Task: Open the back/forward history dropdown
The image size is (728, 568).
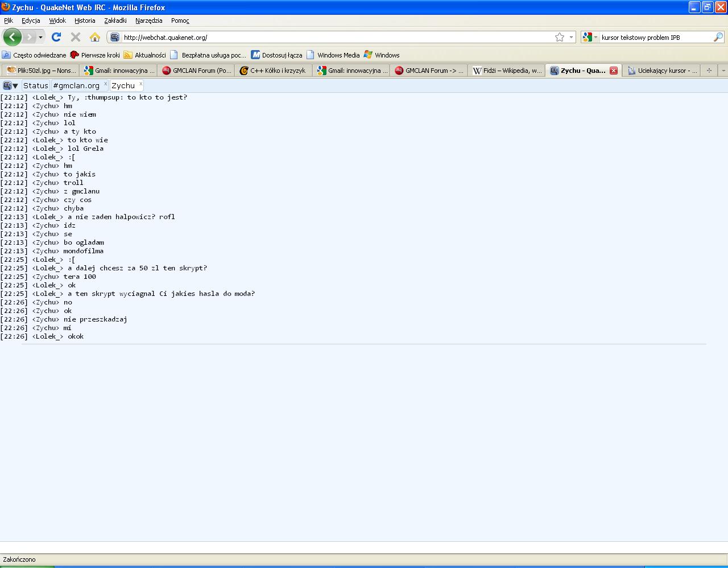Action: tap(40, 37)
